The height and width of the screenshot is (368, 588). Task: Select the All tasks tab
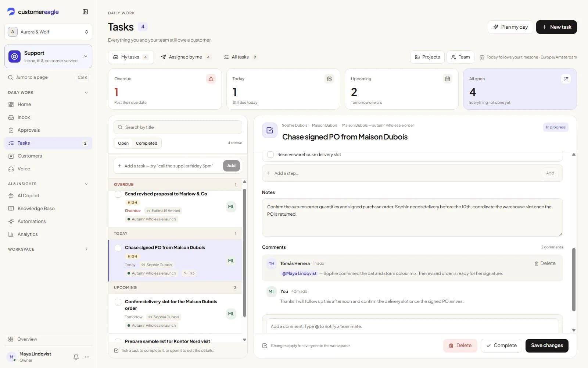(x=240, y=57)
